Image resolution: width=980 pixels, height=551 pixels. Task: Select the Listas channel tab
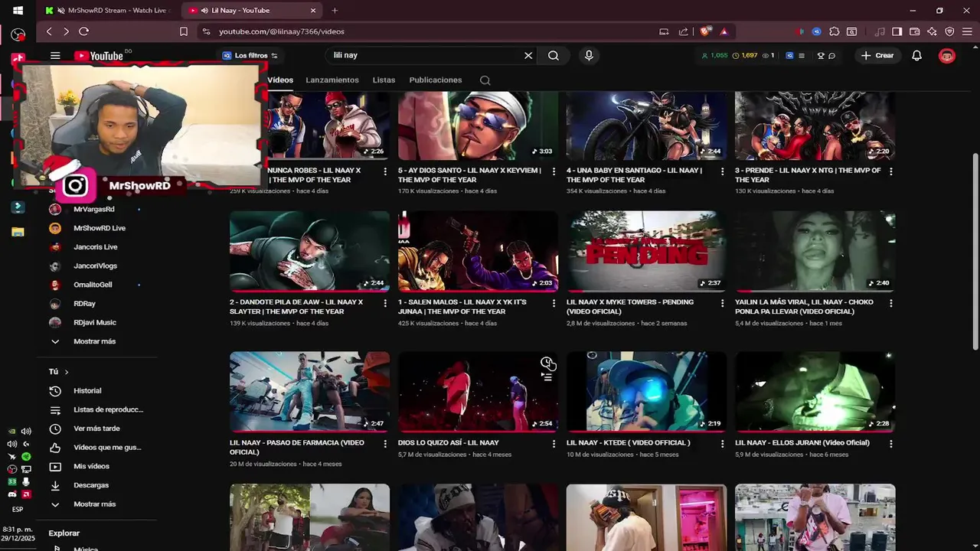pyautogui.click(x=384, y=80)
